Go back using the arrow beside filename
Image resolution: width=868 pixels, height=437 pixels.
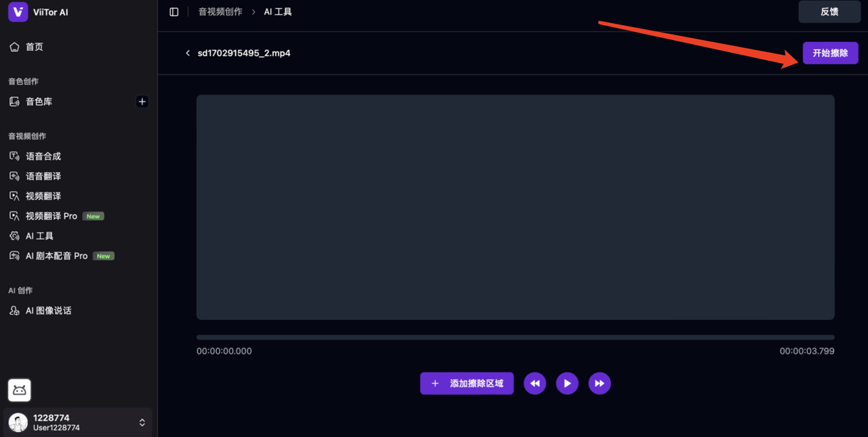pyautogui.click(x=188, y=53)
